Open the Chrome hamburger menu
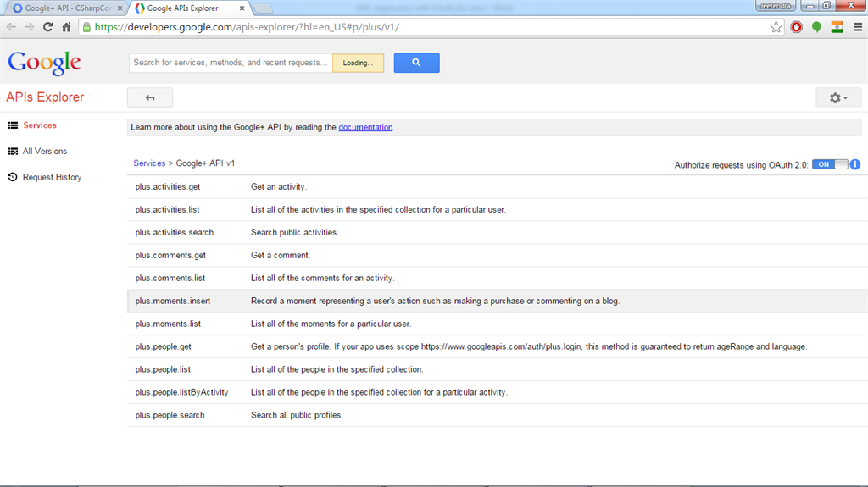Viewport: 868px width, 487px height. click(857, 27)
